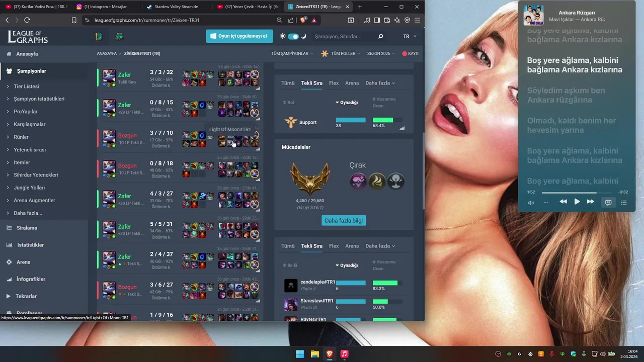Open the candelapie#TR1 summoner link
The width and height of the screenshot is (644, 362).
pyautogui.click(x=317, y=282)
